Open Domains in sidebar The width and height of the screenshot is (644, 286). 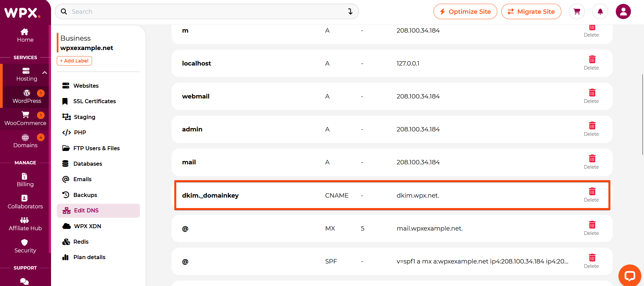click(x=25, y=141)
